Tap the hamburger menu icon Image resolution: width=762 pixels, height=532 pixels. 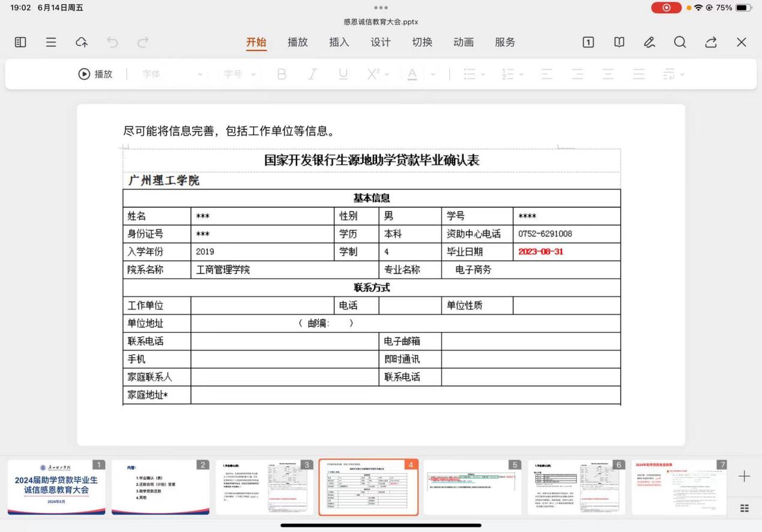(51, 42)
